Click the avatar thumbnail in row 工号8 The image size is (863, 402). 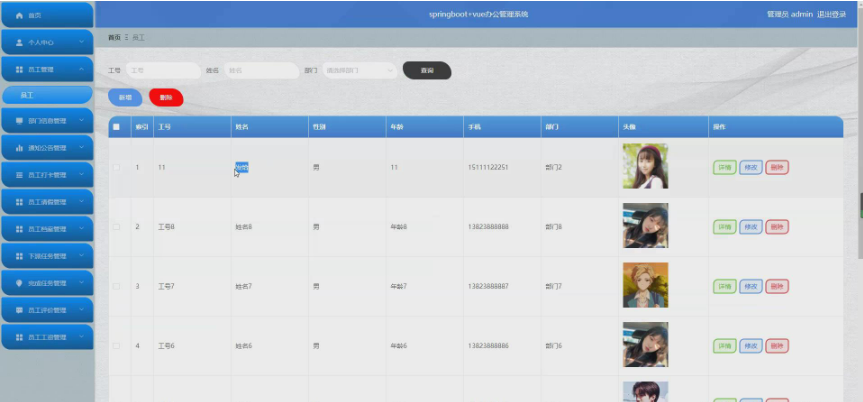click(646, 226)
